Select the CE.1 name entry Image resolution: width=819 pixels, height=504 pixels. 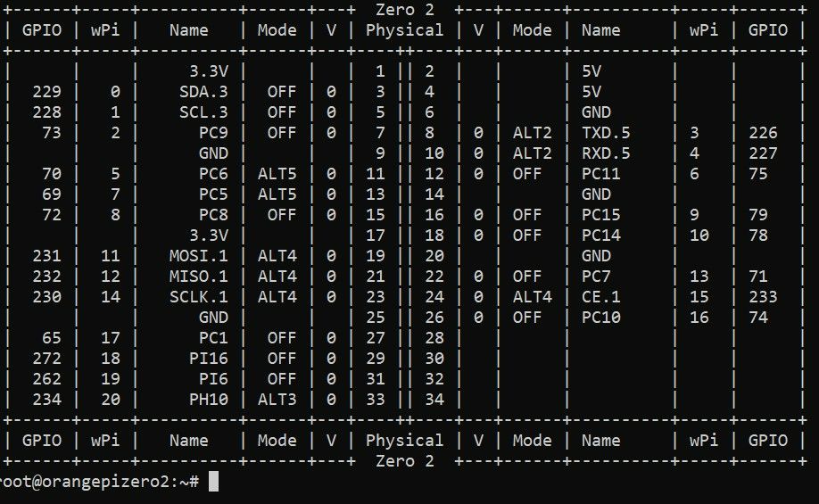[600, 297]
